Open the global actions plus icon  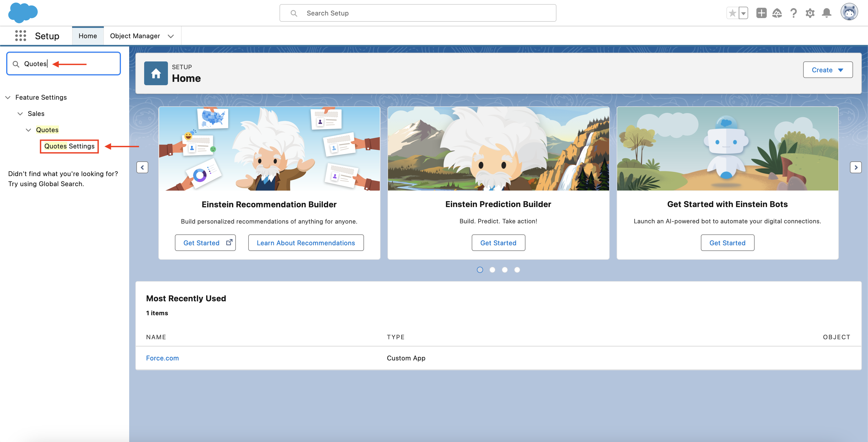coord(761,13)
